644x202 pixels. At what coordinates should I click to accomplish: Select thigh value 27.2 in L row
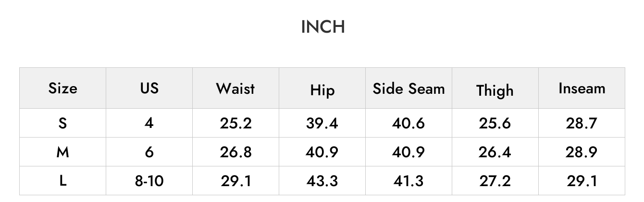(495, 181)
